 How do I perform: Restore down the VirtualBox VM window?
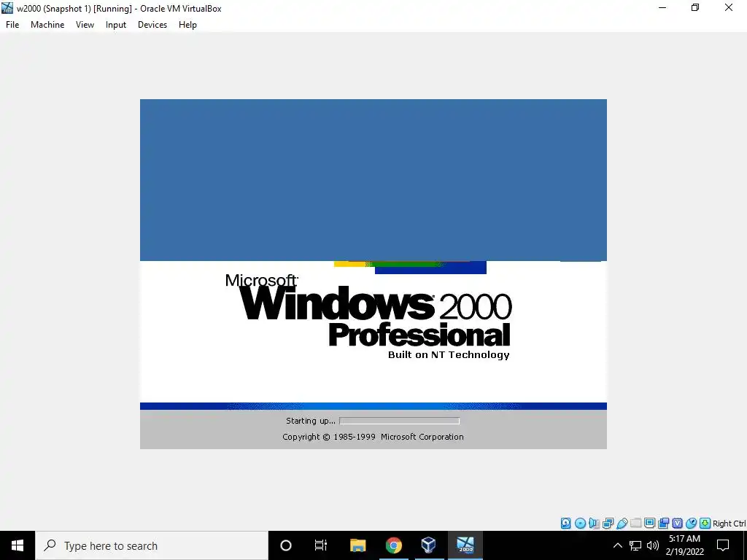[695, 8]
